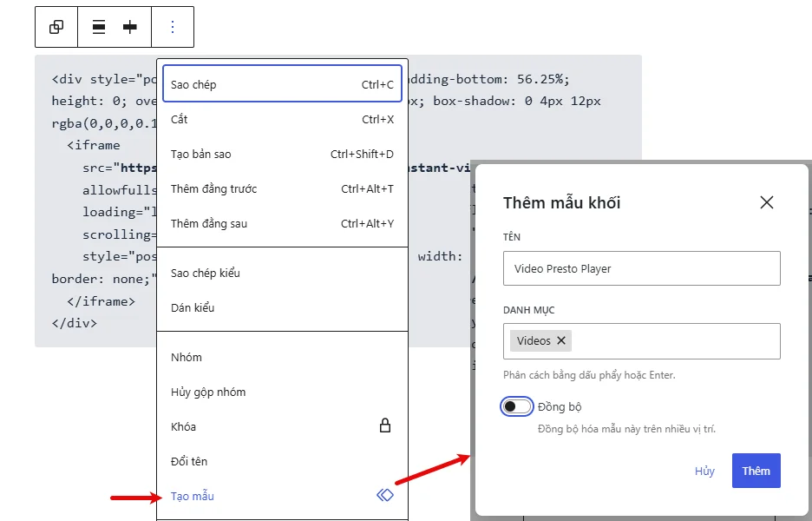Click the align block icon in toolbar

click(99, 27)
